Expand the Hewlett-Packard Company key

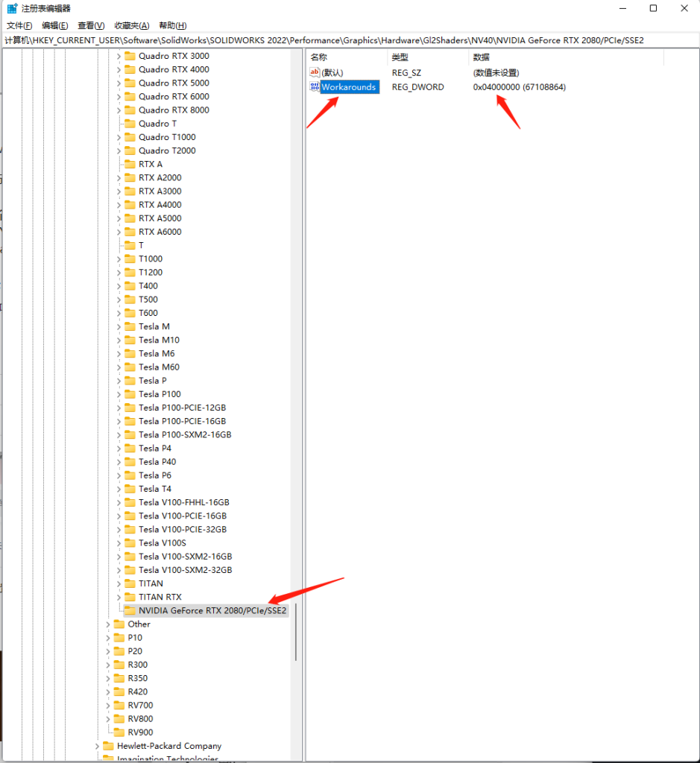98,746
